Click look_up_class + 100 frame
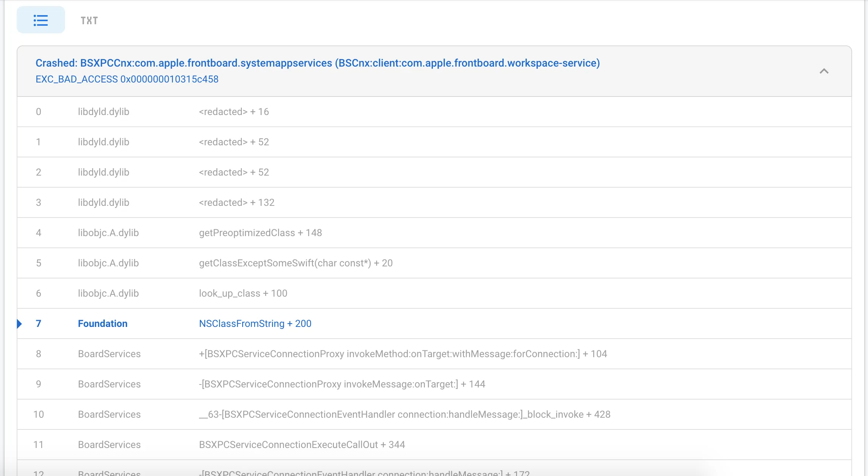The image size is (868, 476). click(243, 293)
